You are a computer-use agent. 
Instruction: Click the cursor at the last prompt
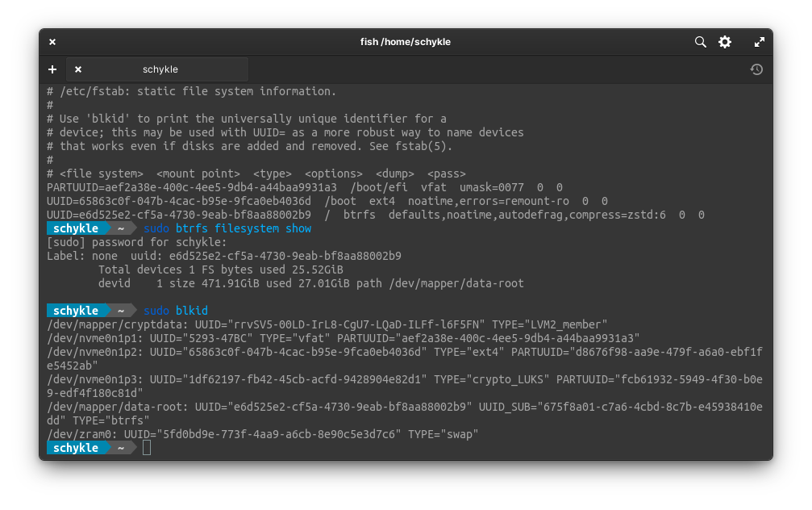point(147,448)
